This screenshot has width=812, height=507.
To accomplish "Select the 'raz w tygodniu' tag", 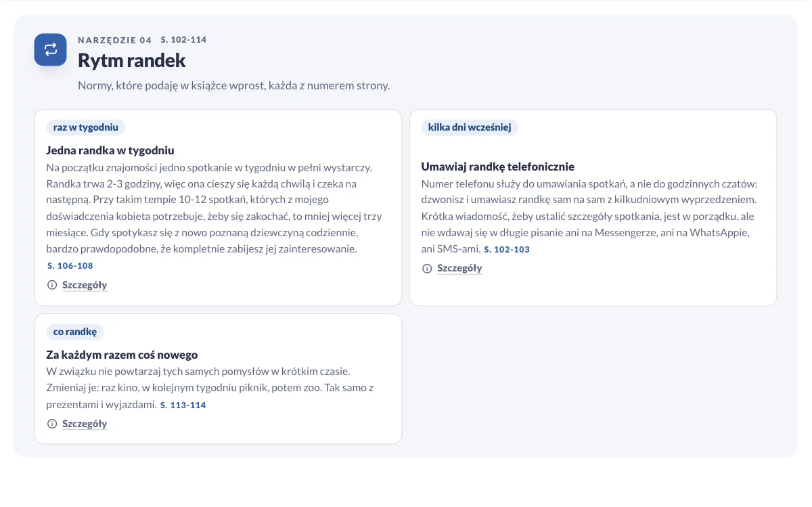I will point(86,127).
